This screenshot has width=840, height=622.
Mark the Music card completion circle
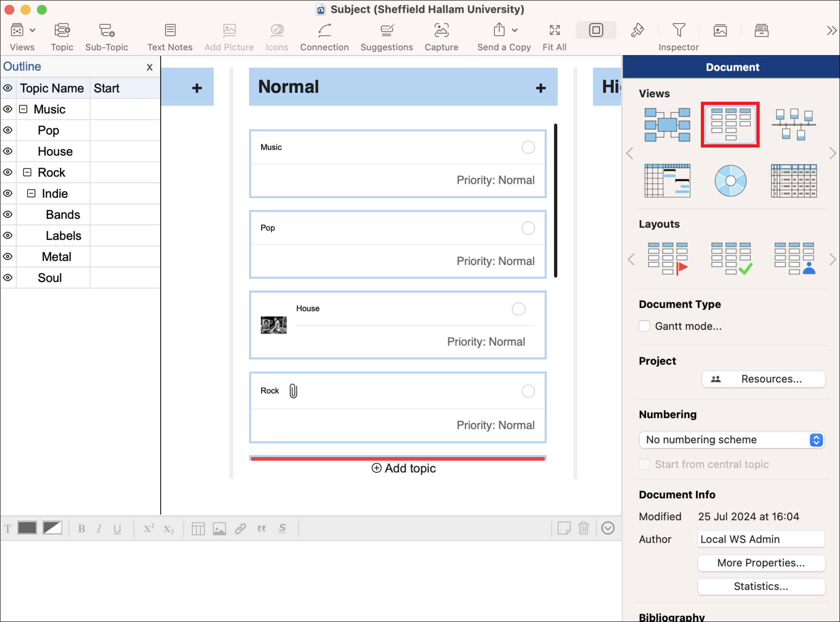528,147
